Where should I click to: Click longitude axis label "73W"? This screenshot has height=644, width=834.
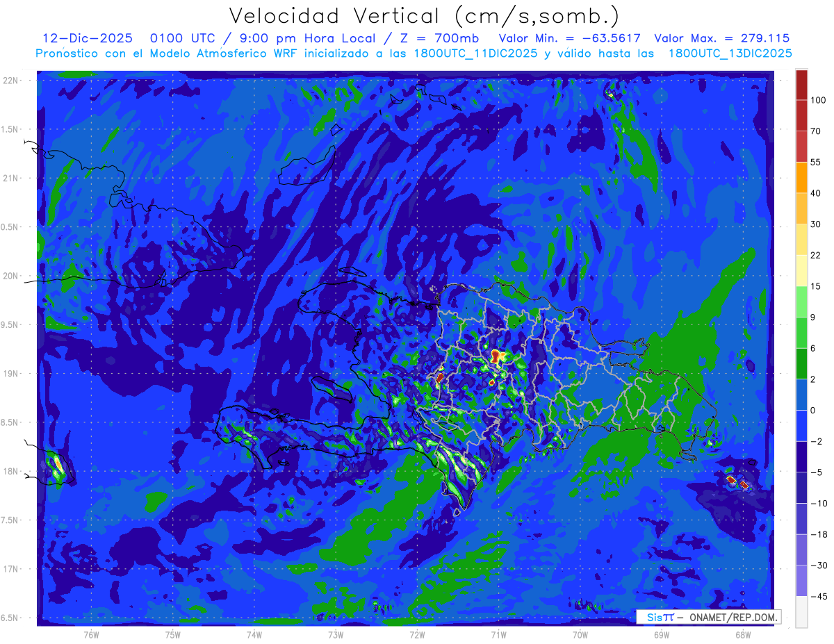(x=336, y=635)
